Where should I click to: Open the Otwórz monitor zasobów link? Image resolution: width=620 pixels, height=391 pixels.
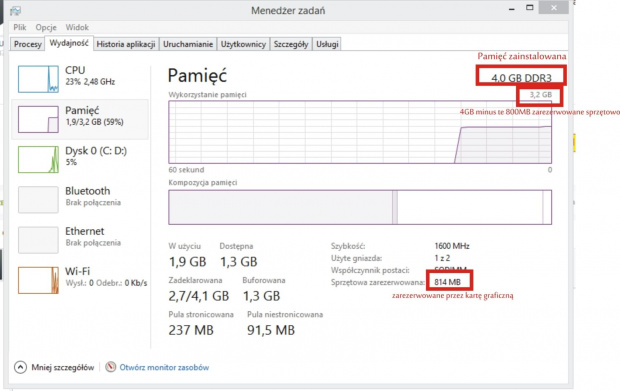coord(164,368)
